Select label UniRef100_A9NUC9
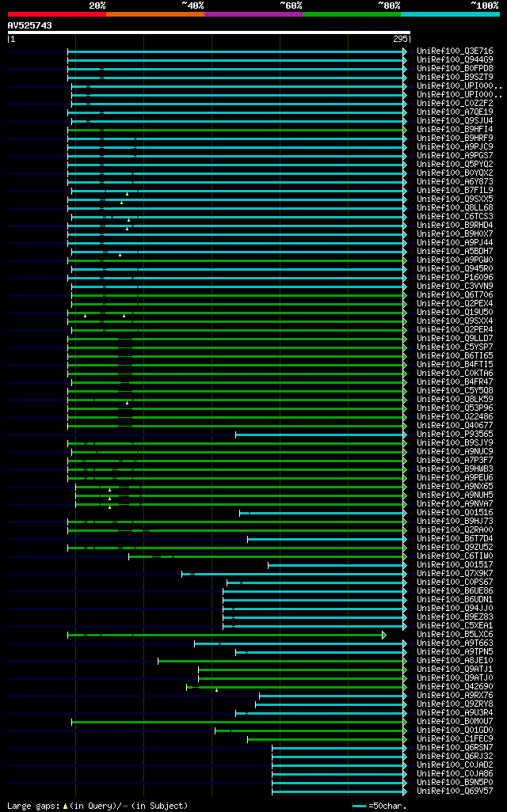507x812 pixels. coord(456,452)
